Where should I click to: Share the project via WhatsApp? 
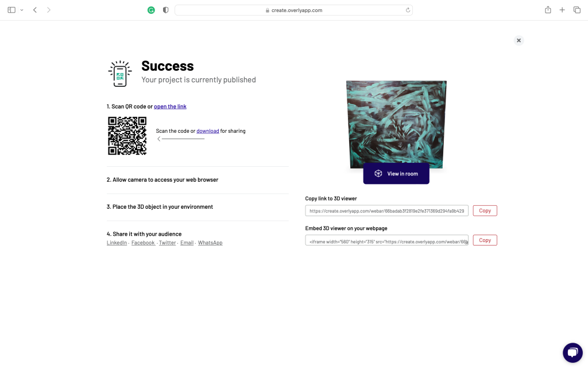click(x=210, y=242)
